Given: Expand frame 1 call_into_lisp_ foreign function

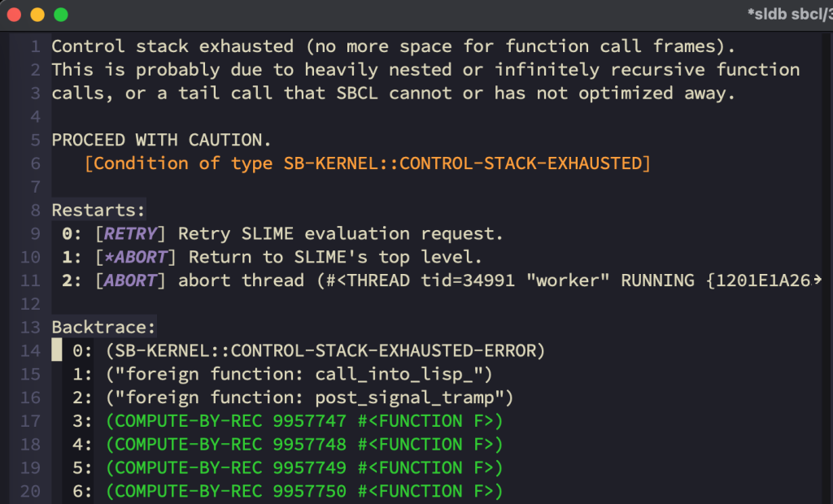Looking at the screenshot, I should click(299, 374).
